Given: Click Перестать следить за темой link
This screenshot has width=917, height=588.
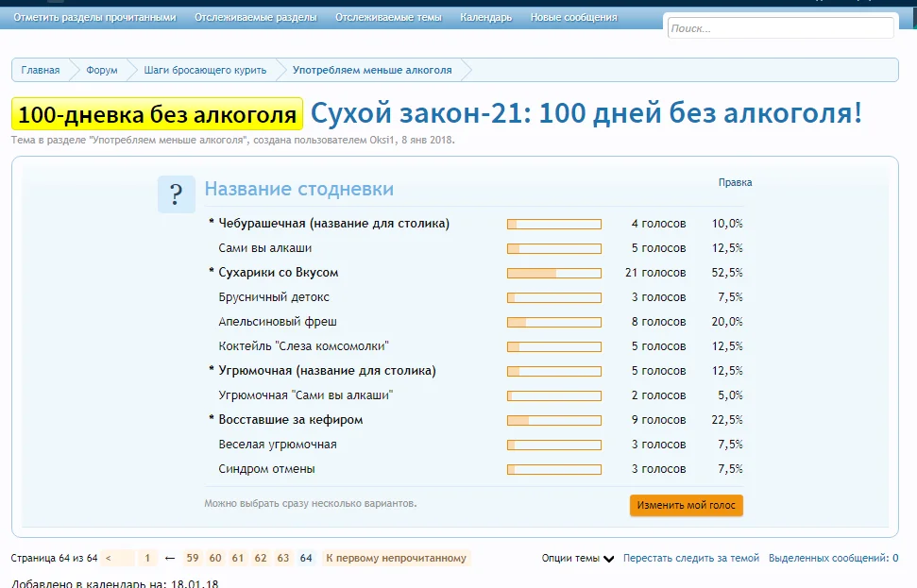Looking at the screenshot, I should point(690,558).
